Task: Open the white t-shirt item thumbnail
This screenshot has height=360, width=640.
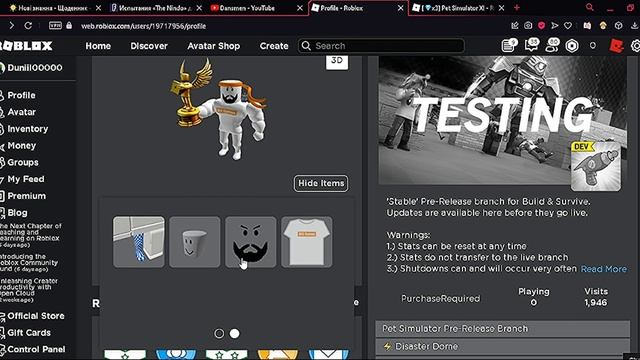Action: pyautogui.click(x=307, y=242)
